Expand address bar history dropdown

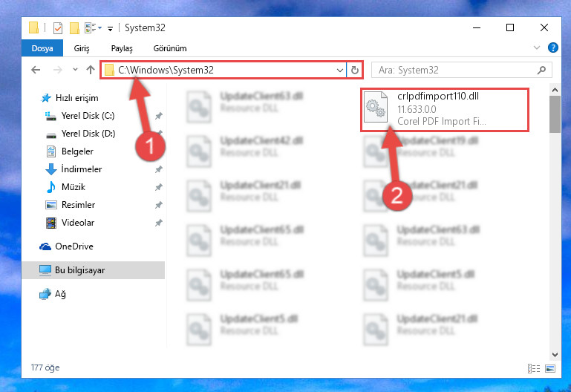click(340, 70)
